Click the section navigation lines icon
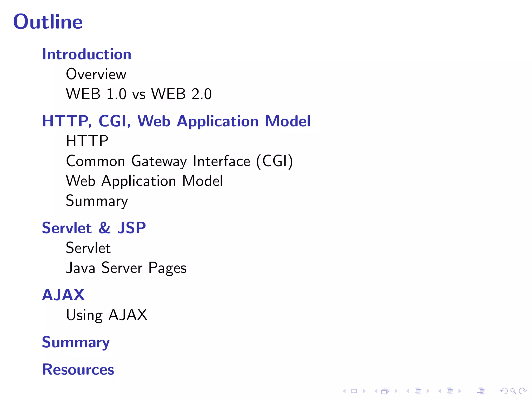 (450, 391)
